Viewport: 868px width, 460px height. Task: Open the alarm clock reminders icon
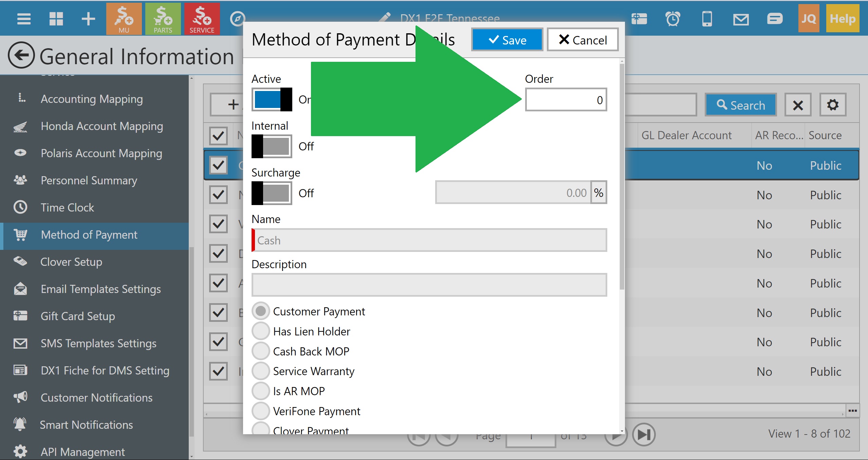click(x=673, y=19)
